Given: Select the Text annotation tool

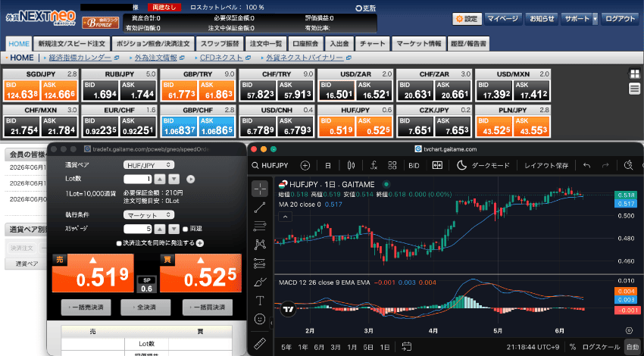Looking at the screenshot, I should (260, 301).
